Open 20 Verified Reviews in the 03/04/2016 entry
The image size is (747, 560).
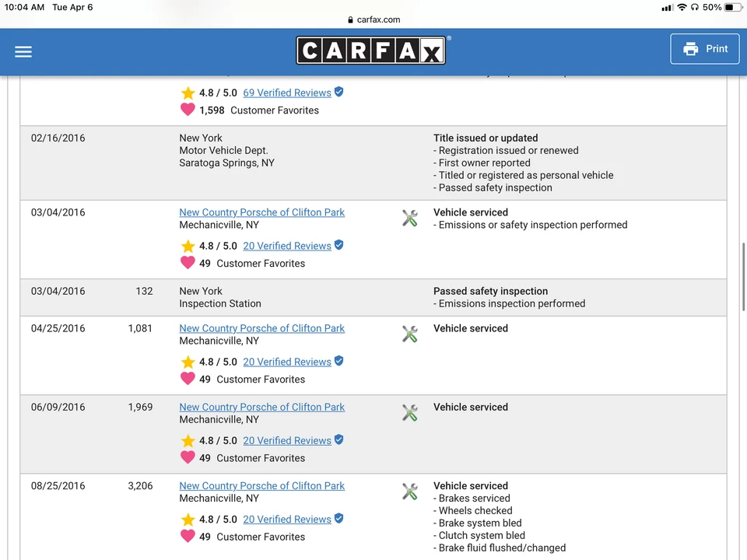[287, 247]
